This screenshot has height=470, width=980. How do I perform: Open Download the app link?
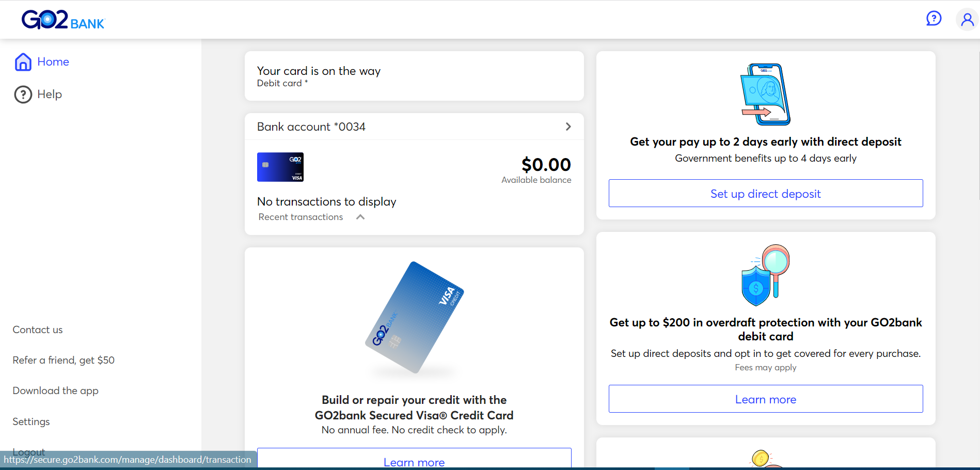tap(56, 391)
